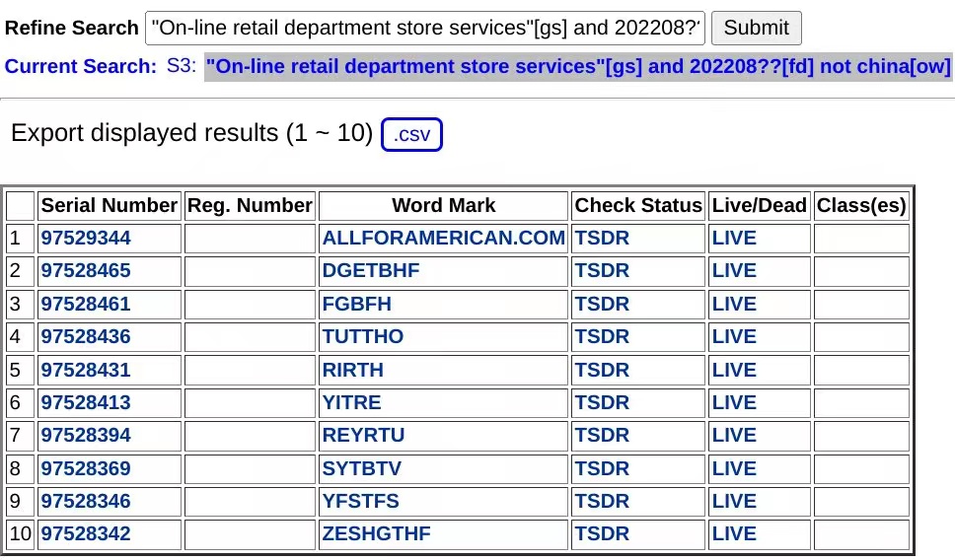Screen dimensions: 955x560
Task: Open the RIRTH trademark record
Action: coord(352,370)
